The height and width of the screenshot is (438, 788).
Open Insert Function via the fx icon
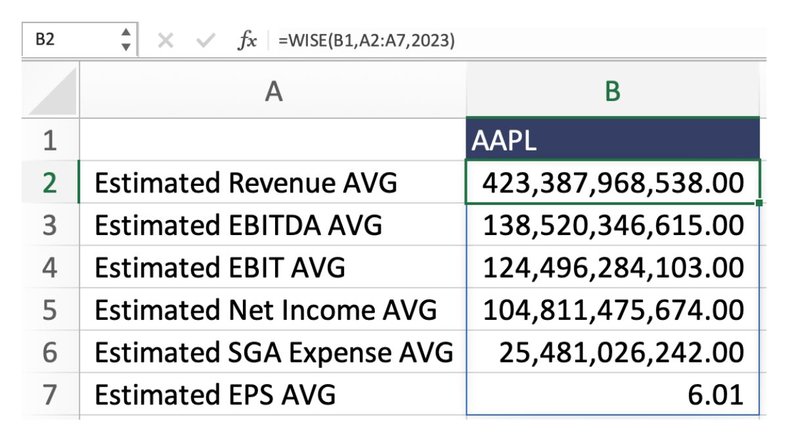click(x=246, y=41)
